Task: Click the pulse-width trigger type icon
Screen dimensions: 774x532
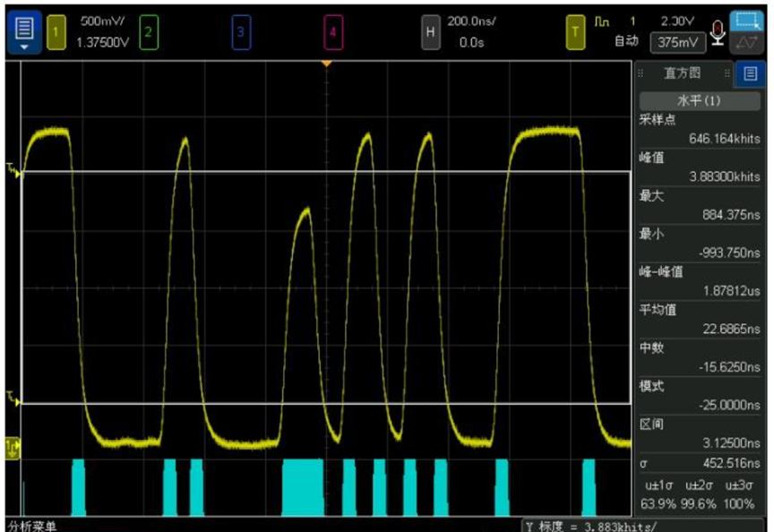Action: pyautogui.click(x=602, y=21)
